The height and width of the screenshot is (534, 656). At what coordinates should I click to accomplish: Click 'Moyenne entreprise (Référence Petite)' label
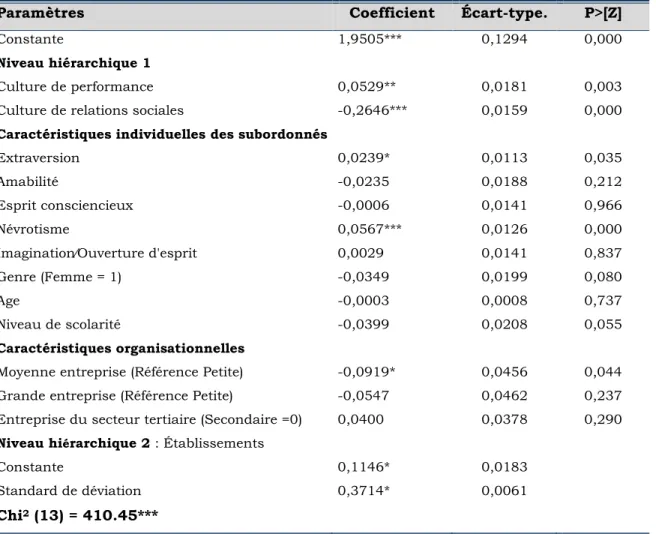pos(121,372)
